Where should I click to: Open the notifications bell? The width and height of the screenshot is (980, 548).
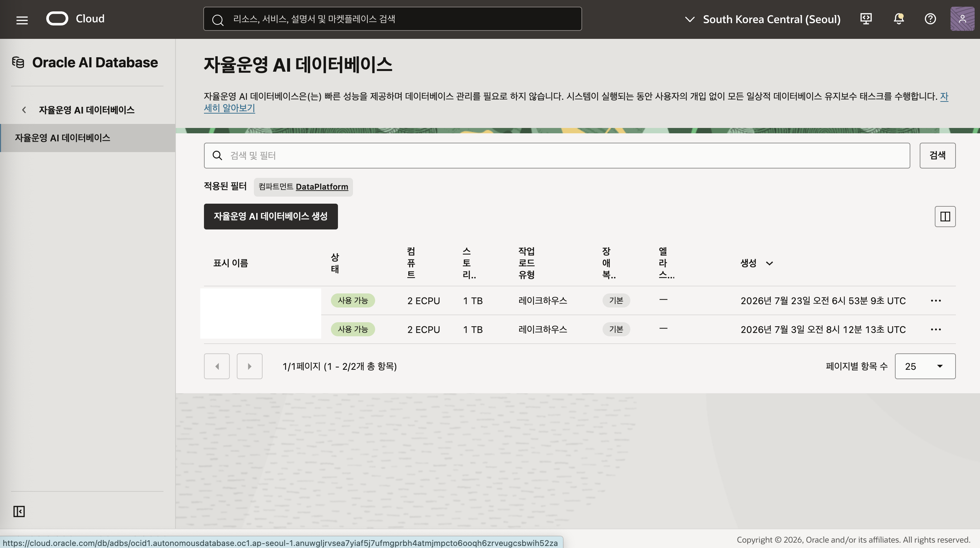pos(899,19)
